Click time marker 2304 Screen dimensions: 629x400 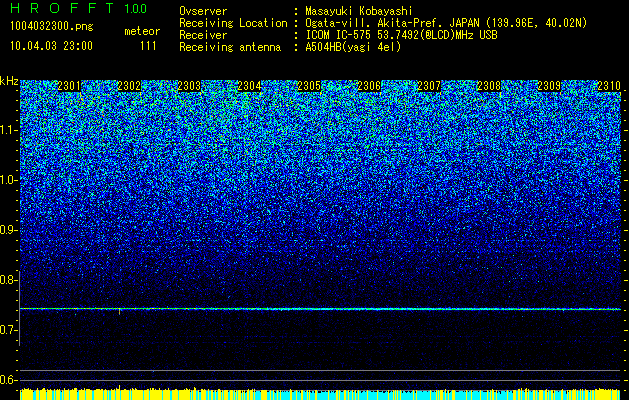click(x=249, y=86)
